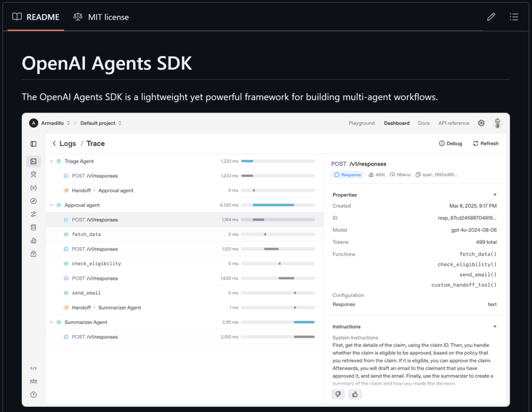Click the thumbs up feedback button
This screenshot has width=532, height=412.
point(355,394)
